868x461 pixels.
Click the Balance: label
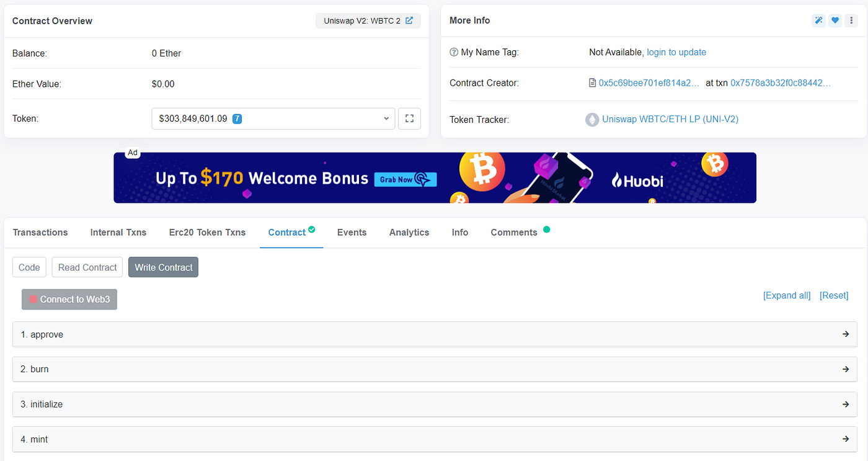tap(30, 53)
